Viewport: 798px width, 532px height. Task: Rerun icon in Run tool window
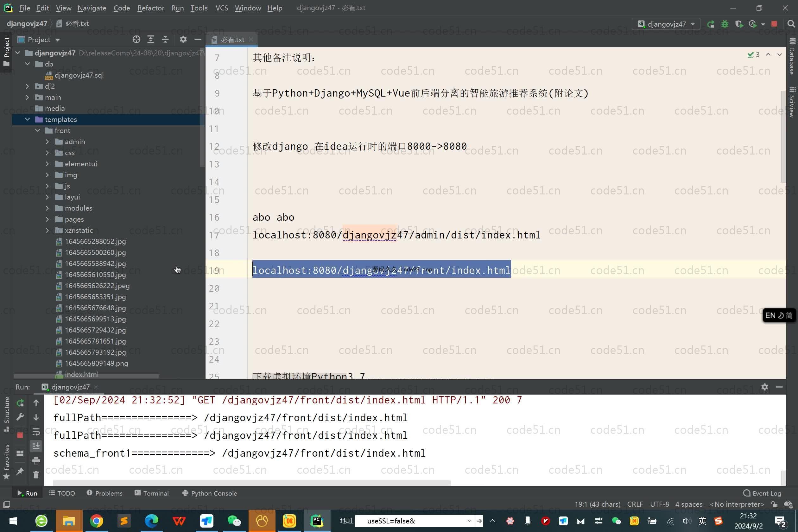[20, 403]
